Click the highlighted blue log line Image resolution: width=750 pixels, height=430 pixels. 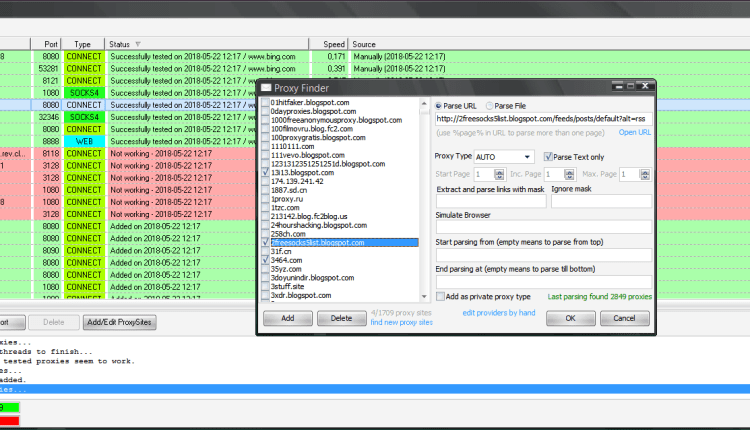(375, 389)
